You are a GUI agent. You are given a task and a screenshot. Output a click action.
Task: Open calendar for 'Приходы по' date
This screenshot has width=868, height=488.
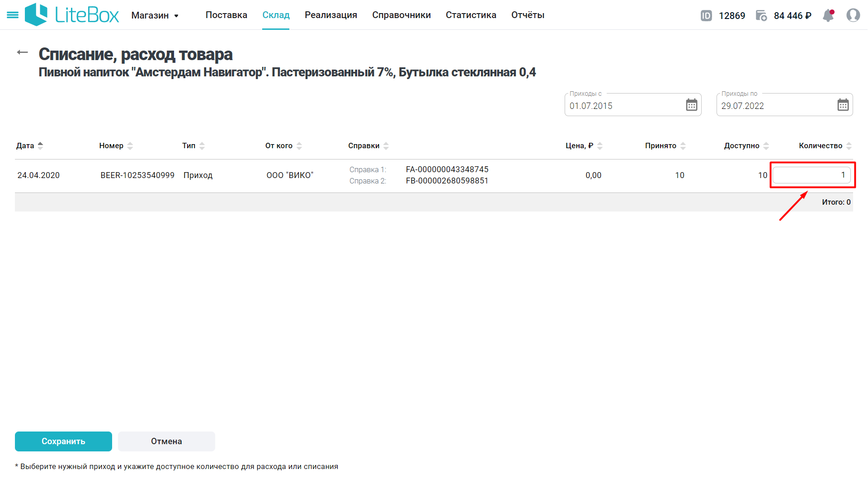tap(843, 105)
